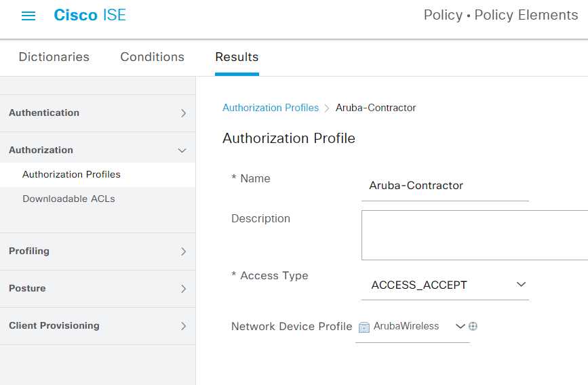The image size is (588, 385).
Task: Click the Authentication section arrow icon
Action: pos(183,113)
